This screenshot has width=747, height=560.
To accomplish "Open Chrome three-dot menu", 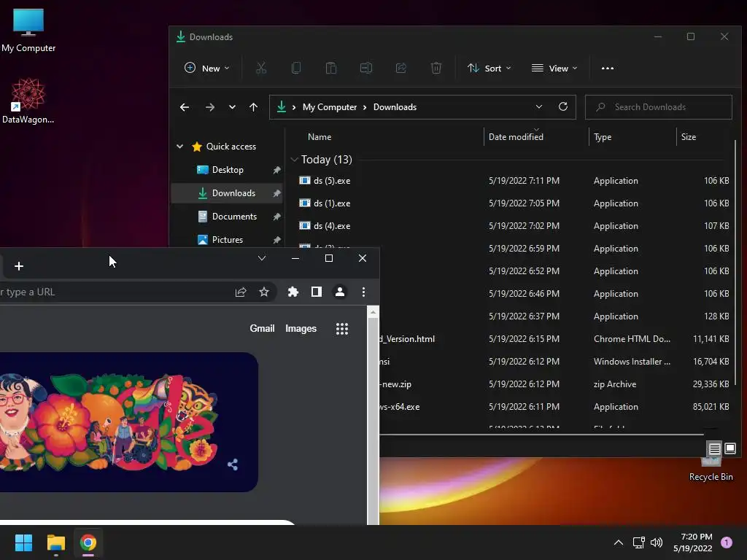I will pyautogui.click(x=363, y=292).
